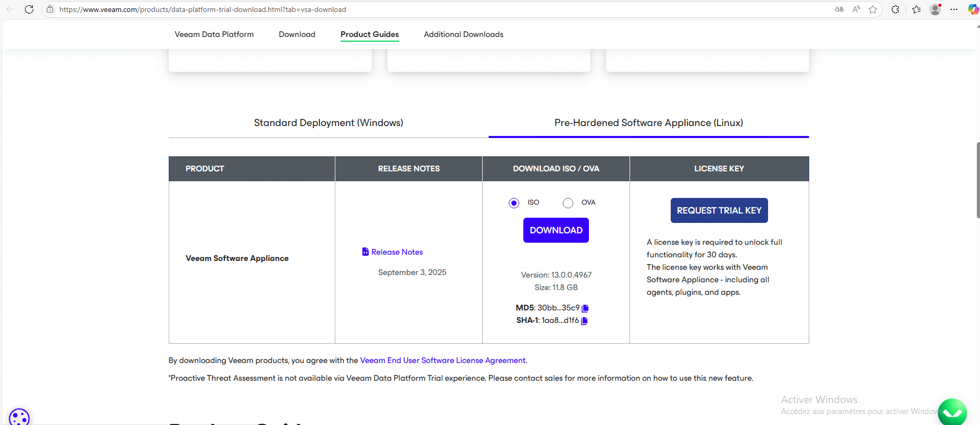Select the OVA radio button

coord(568,203)
